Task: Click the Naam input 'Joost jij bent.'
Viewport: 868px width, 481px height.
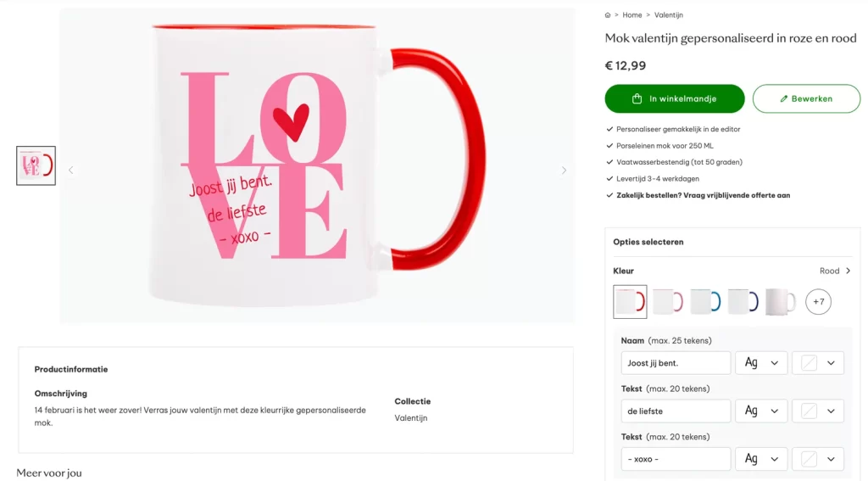Action: click(x=676, y=363)
